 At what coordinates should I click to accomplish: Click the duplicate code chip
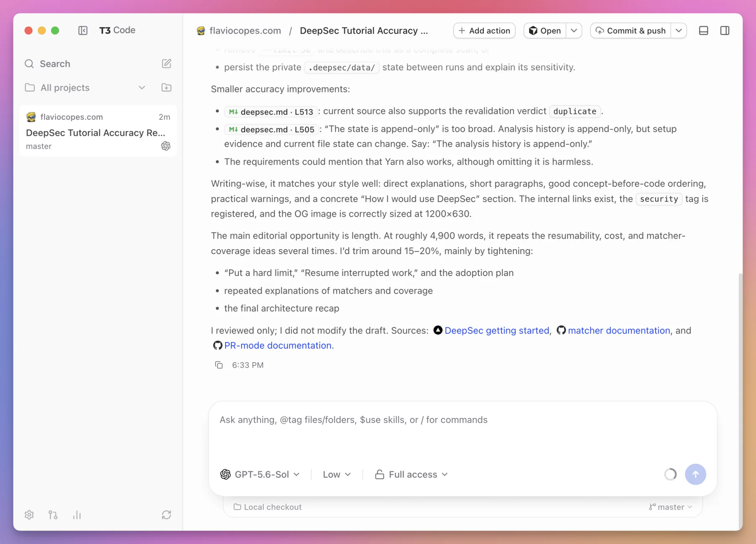click(575, 111)
